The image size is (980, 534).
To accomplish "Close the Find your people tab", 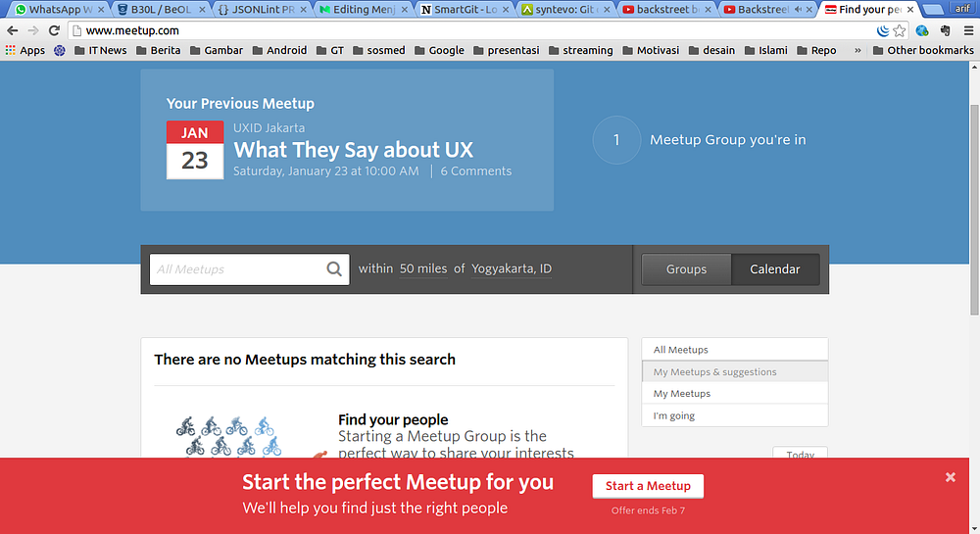I will [910, 10].
